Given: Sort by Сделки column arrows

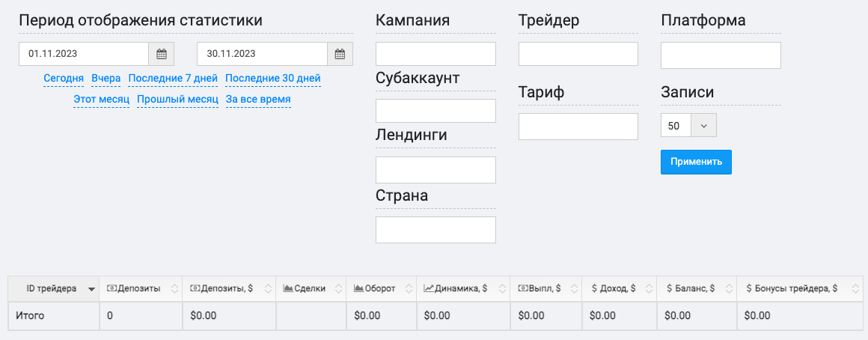Looking at the screenshot, I should click(338, 288).
